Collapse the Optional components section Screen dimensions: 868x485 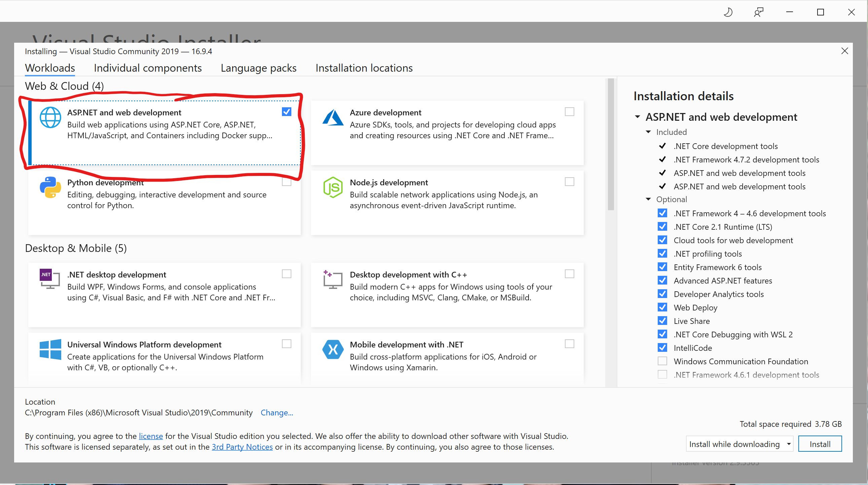pyautogui.click(x=648, y=199)
